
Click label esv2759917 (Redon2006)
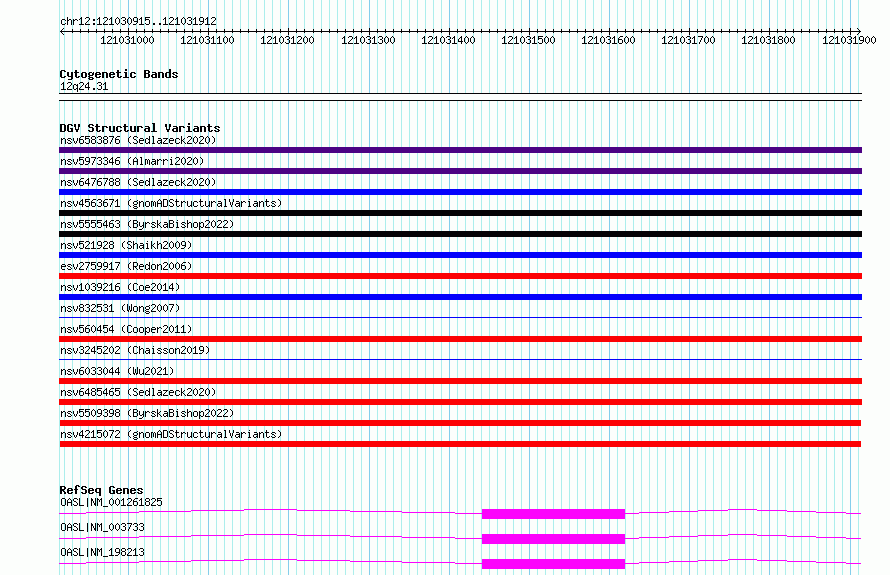click(x=126, y=266)
